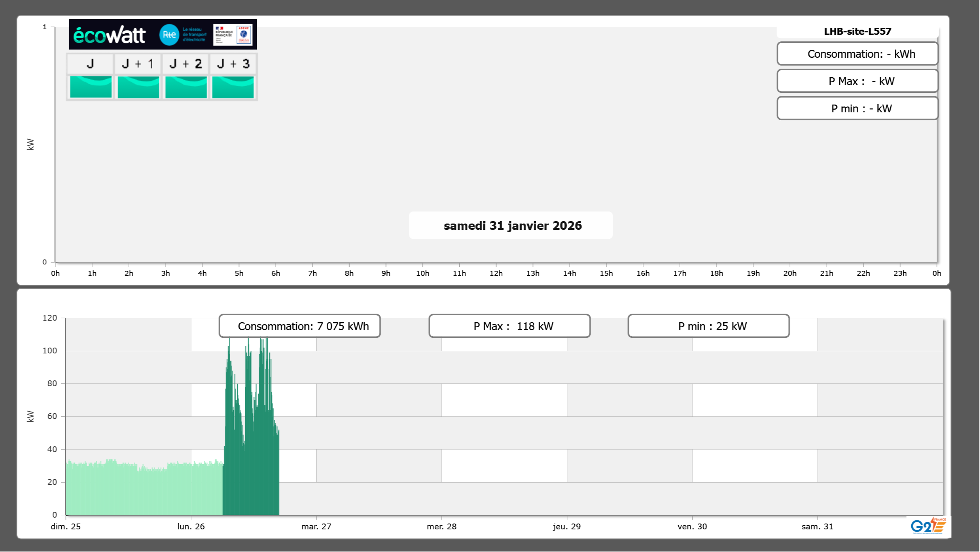Select the sam. 31 day column
The height and width of the screenshot is (552, 980).
click(880, 429)
